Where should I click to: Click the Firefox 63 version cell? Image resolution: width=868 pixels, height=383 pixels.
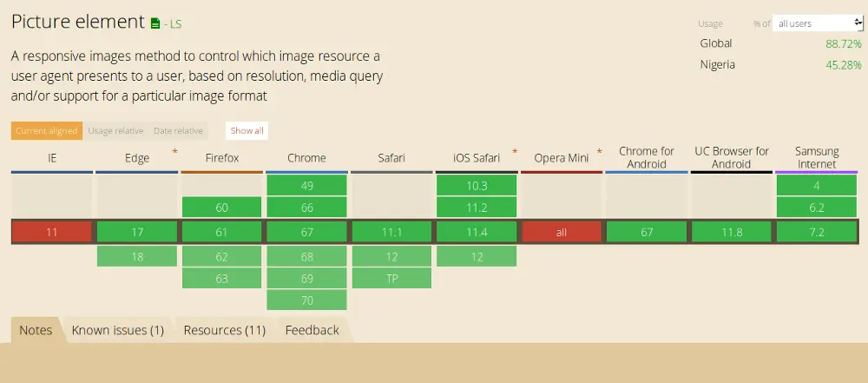221,279
